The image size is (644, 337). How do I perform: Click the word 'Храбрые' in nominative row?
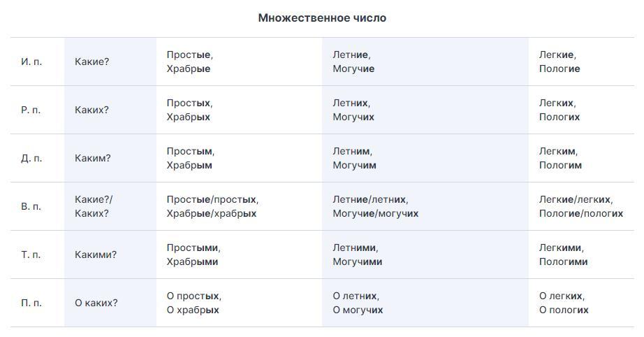(x=189, y=69)
